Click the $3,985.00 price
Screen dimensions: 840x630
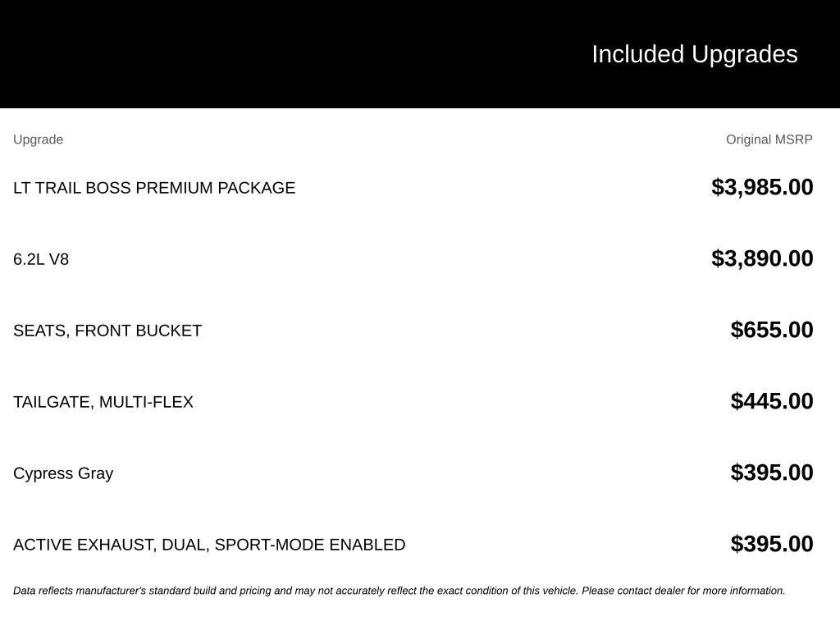(762, 187)
